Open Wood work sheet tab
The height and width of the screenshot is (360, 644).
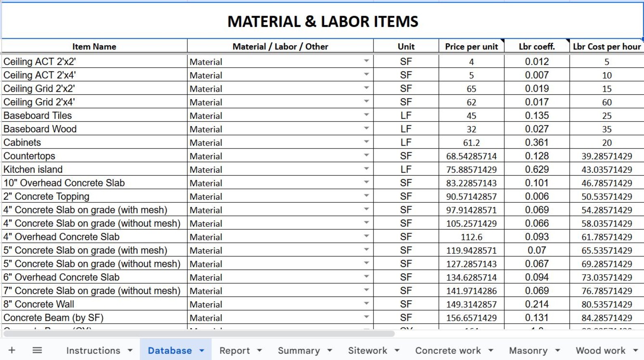[600, 350]
